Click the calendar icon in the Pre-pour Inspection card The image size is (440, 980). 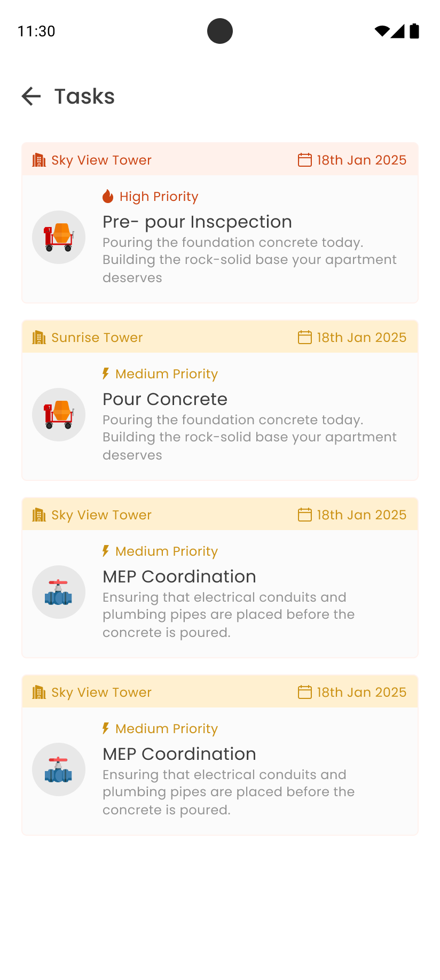[x=304, y=160]
